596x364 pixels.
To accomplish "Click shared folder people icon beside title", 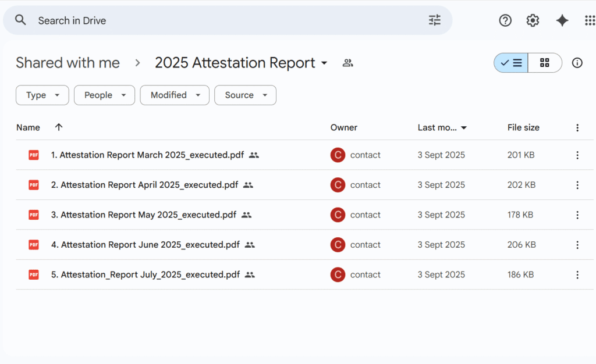I will pos(347,63).
